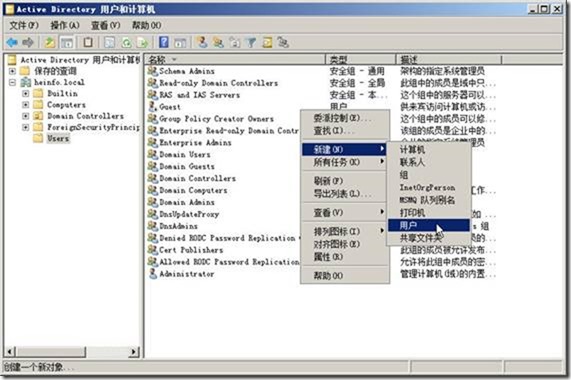Select MSMQ 队列别名 in the submenu

429,200
